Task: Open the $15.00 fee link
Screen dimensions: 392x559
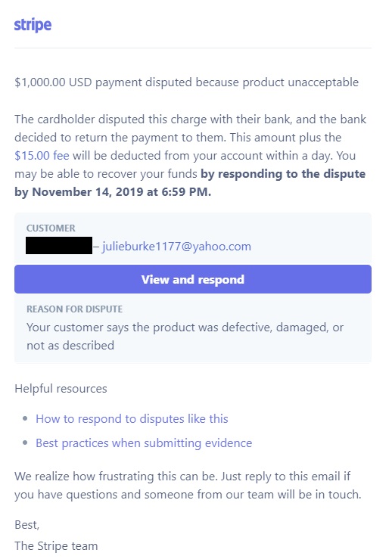Action: pyautogui.click(x=42, y=156)
